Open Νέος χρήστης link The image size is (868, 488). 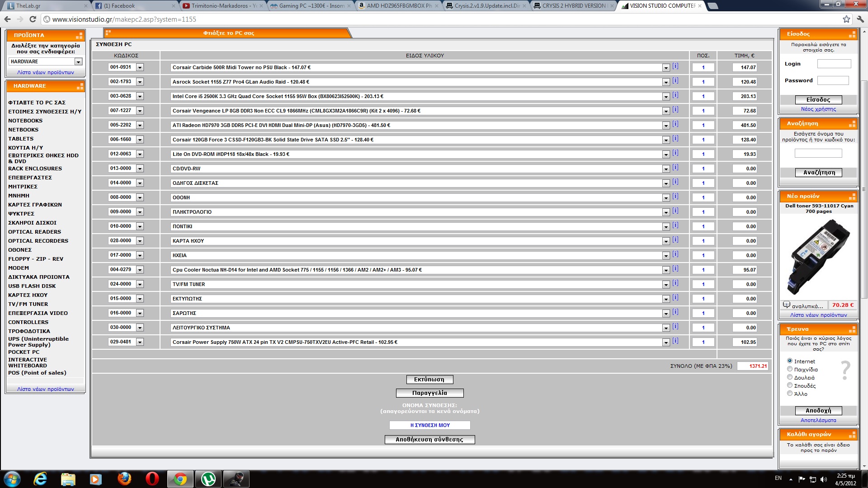pos(818,109)
